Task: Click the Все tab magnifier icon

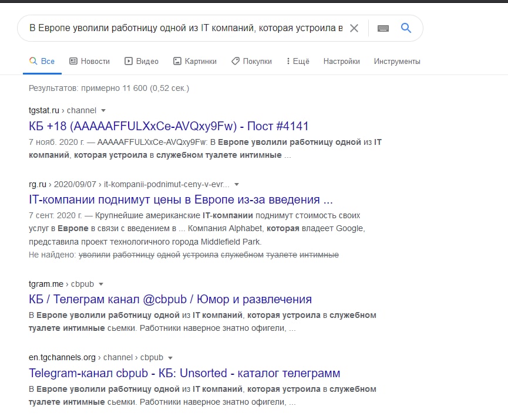Action: [x=33, y=60]
